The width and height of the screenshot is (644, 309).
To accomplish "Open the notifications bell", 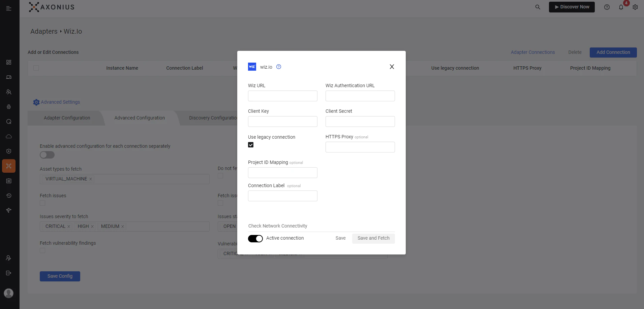I will coord(621,7).
